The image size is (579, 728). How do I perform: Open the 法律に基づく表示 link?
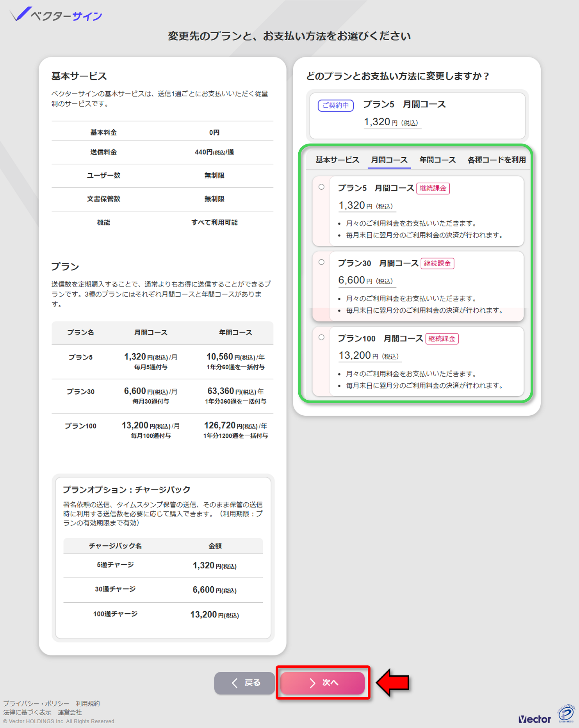27,712
